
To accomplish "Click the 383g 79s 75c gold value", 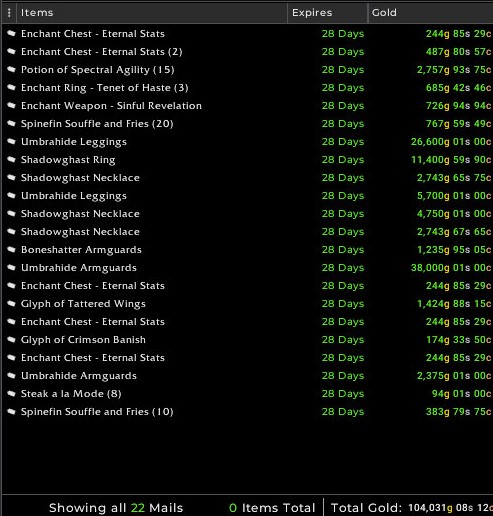I will click(x=458, y=412).
